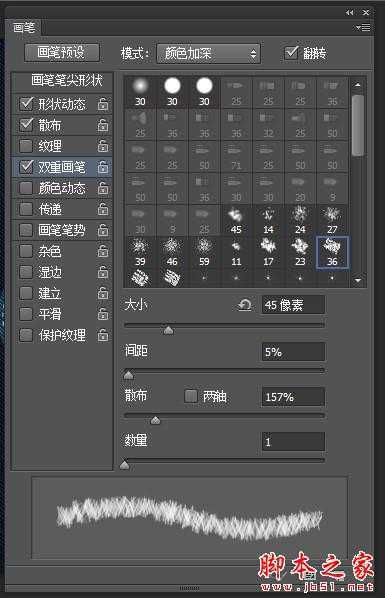Pick the size 27 spatter brush tip

332,220
